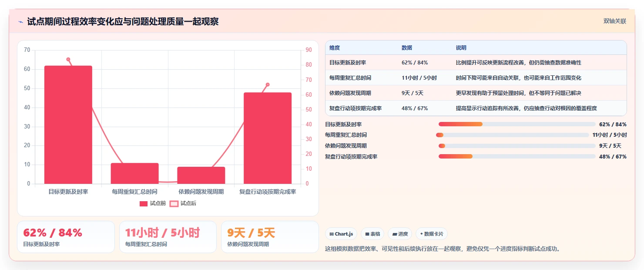644x270 pixels.
Task: Click table cell 48% / 67%
Action: [x=415, y=108]
